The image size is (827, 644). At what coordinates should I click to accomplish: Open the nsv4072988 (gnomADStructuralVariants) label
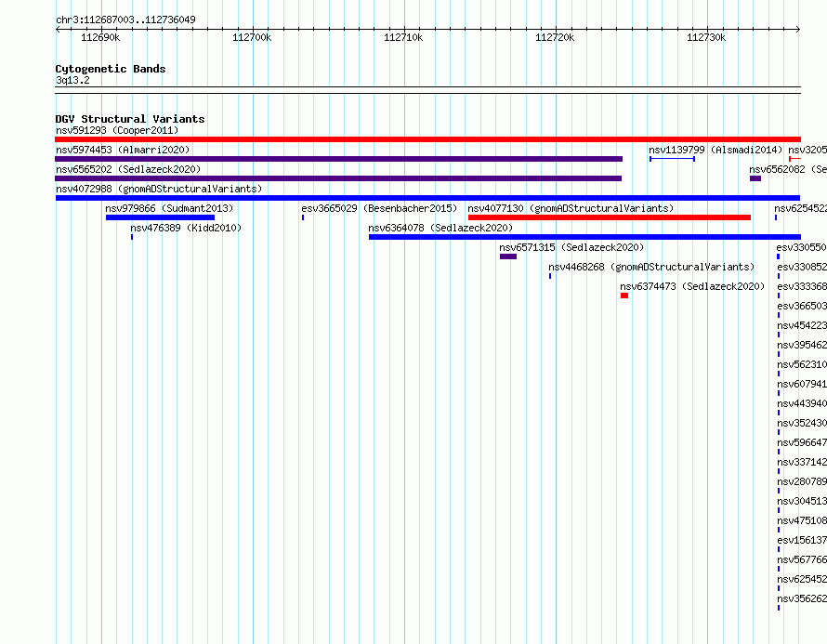tap(159, 189)
